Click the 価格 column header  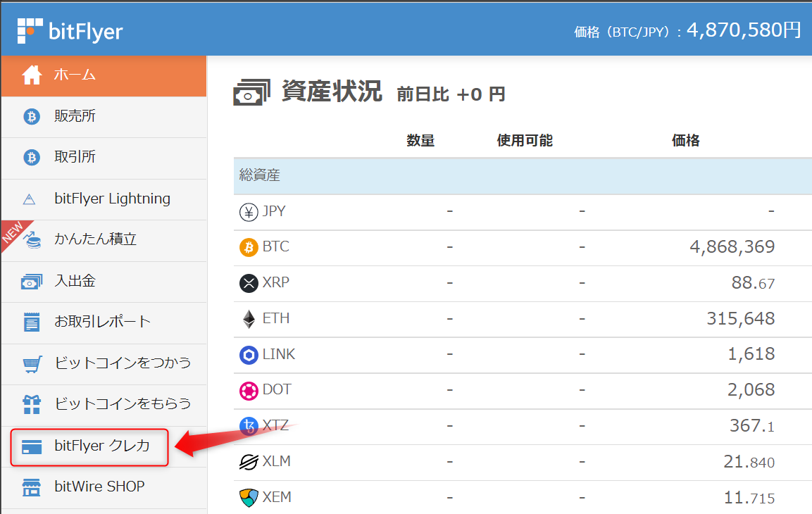[686, 140]
